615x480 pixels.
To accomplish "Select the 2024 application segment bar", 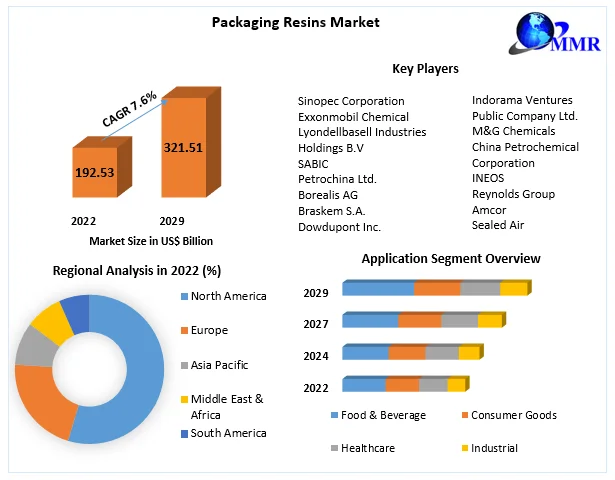I will coord(410,352).
